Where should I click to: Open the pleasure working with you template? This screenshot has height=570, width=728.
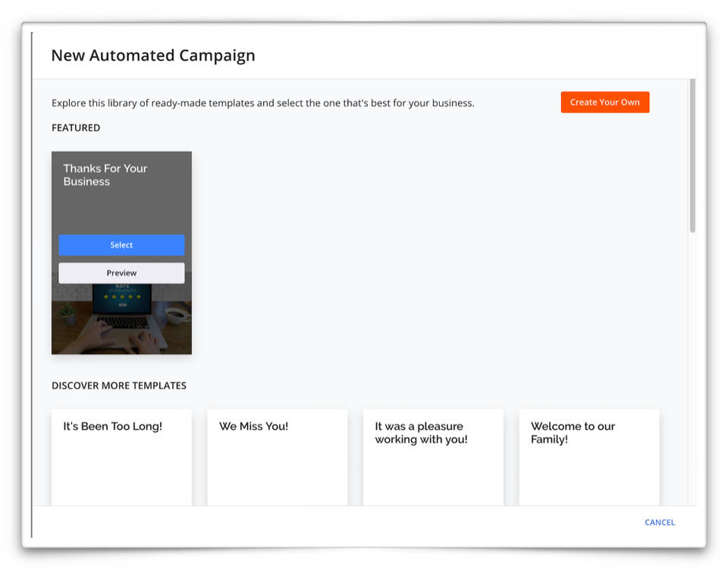pos(433,456)
